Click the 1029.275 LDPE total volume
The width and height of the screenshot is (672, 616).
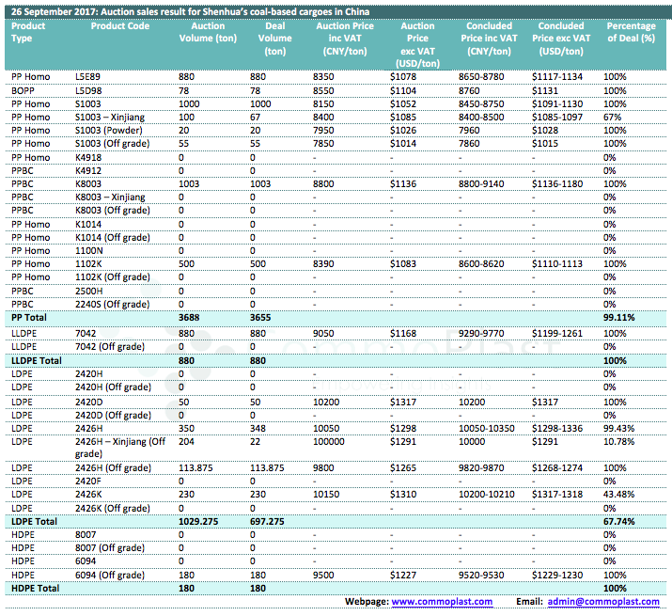[x=201, y=520]
